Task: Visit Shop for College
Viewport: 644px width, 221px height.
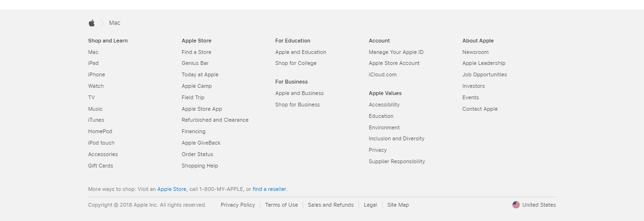Action: pyautogui.click(x=296, y=63)
